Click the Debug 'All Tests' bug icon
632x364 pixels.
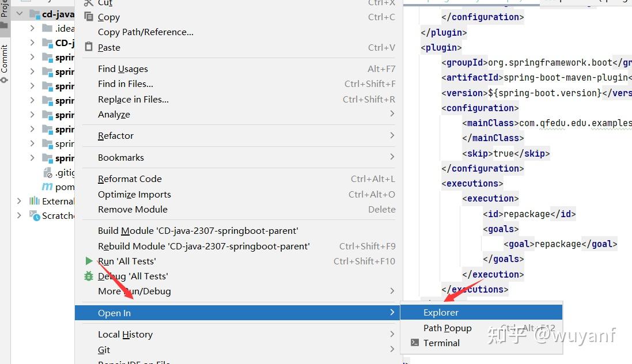[89, 276]
